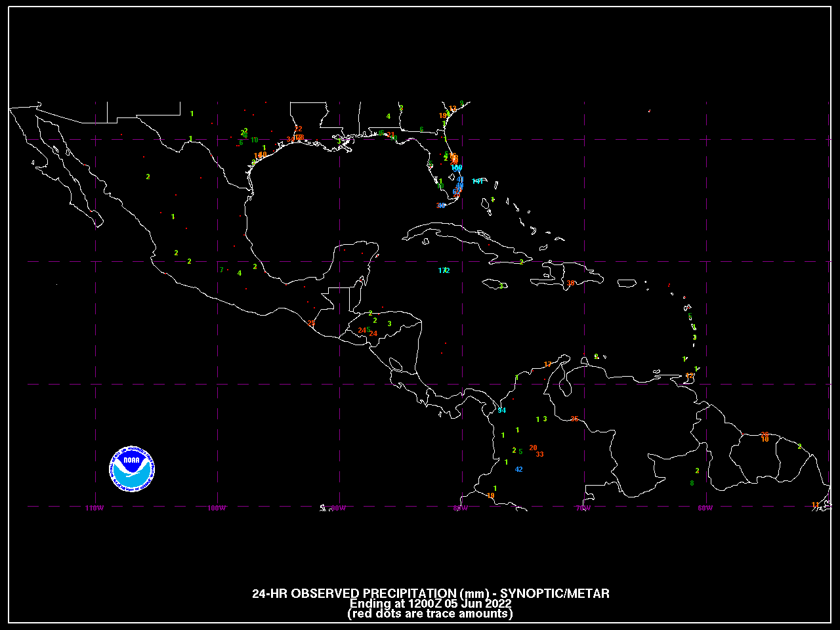Click the cyan '94' reading on Colombia's coast

502,410
